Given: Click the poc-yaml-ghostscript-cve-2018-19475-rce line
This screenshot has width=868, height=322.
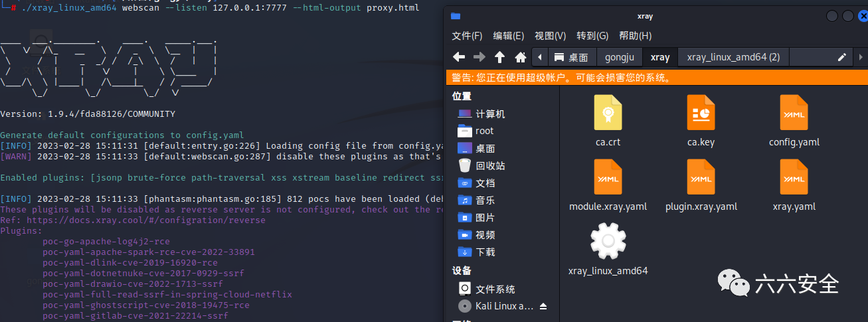Looking at the screenshot, I should click(146, 305).
